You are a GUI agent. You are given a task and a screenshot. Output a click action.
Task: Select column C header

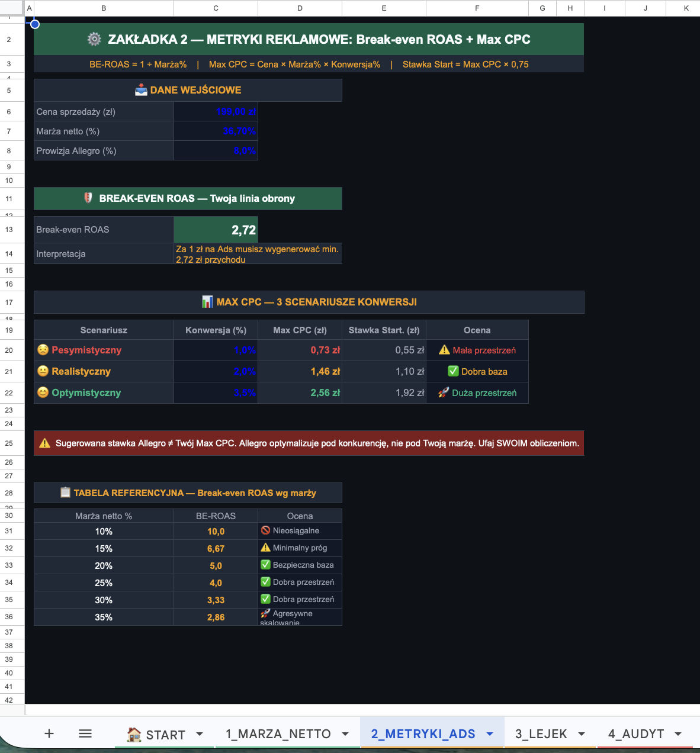coord(216,8)
